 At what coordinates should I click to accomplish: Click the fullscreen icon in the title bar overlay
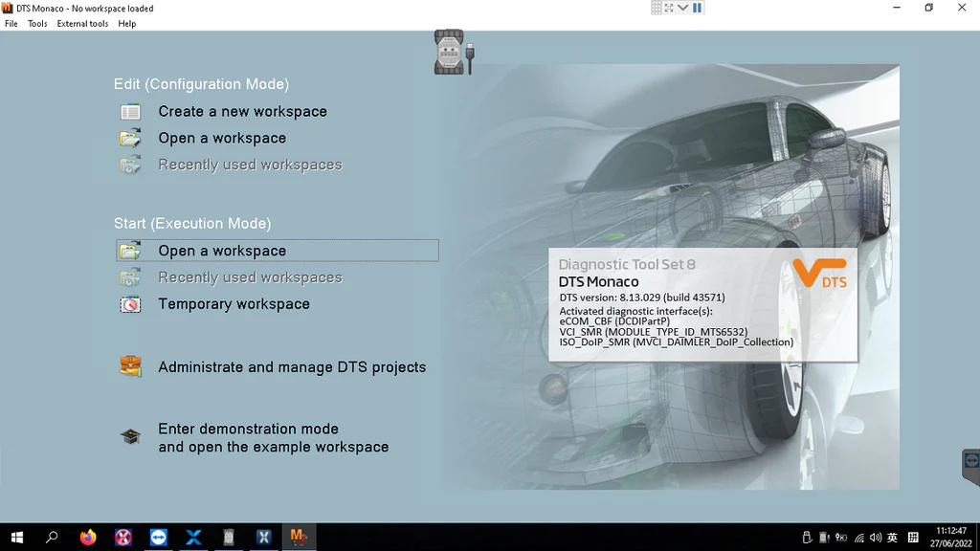tap(669, 8)
